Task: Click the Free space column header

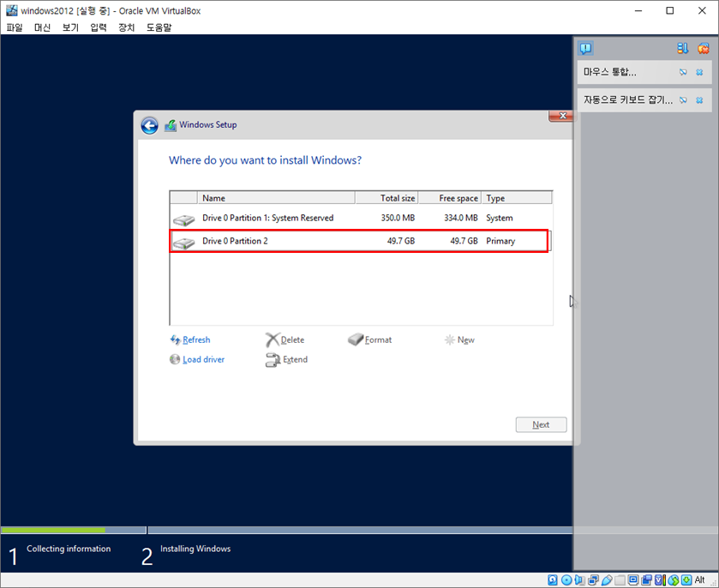Action: pyautogui.click(x=450, y=198)
